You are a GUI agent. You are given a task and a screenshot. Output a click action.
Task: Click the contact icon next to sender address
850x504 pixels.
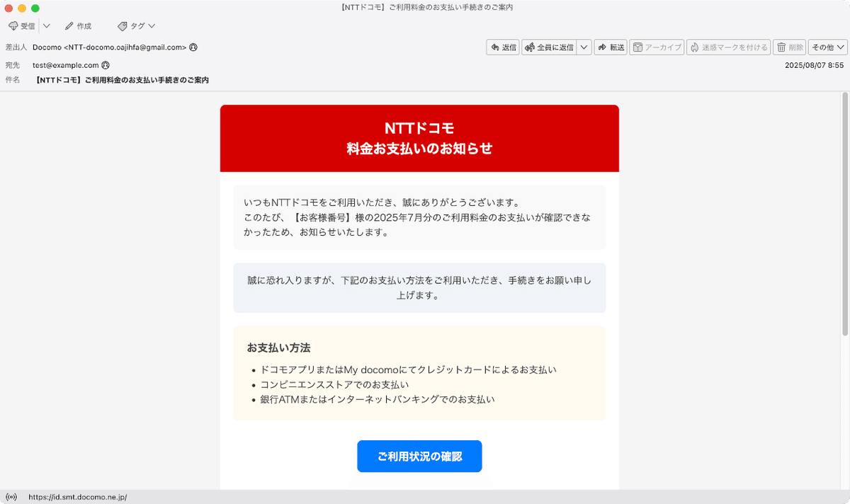tap(193, 47)
